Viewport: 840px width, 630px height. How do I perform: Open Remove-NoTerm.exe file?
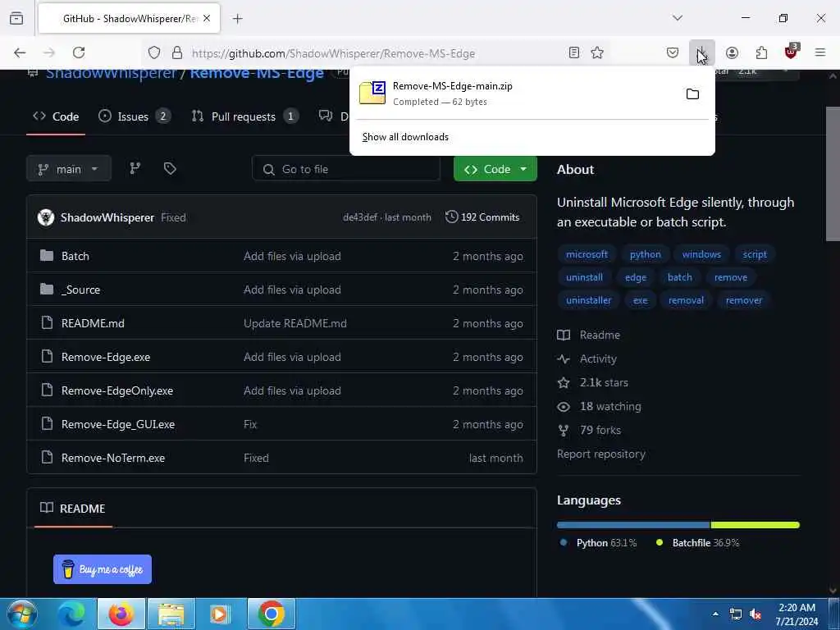point(113,458)
